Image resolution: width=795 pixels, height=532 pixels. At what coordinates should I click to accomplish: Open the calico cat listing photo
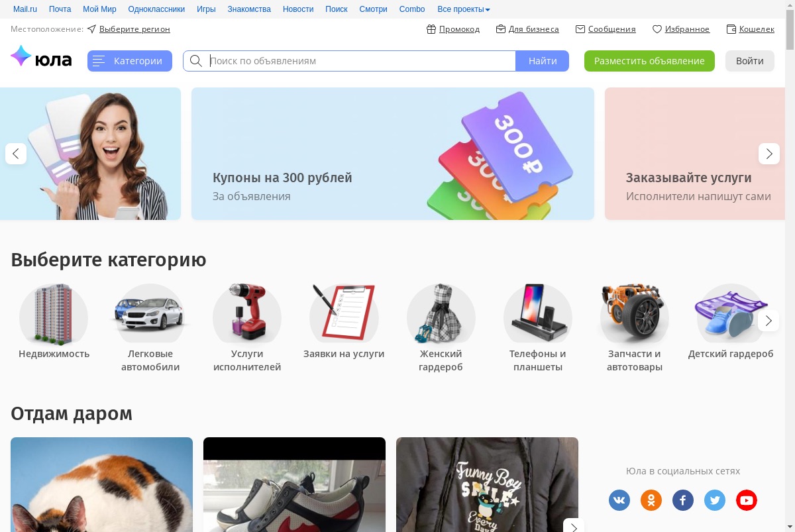pos(101,484)
